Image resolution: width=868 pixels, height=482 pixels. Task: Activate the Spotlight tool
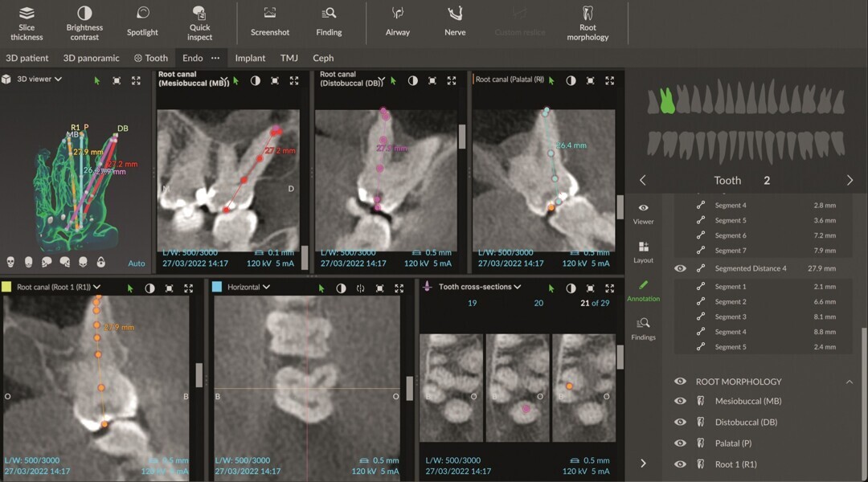coord(142,22)
